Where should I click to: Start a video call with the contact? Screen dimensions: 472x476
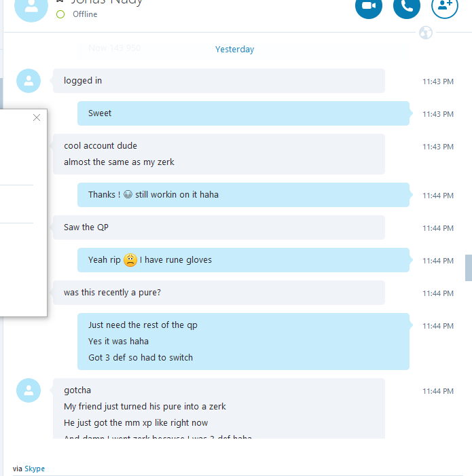point(369,6)
